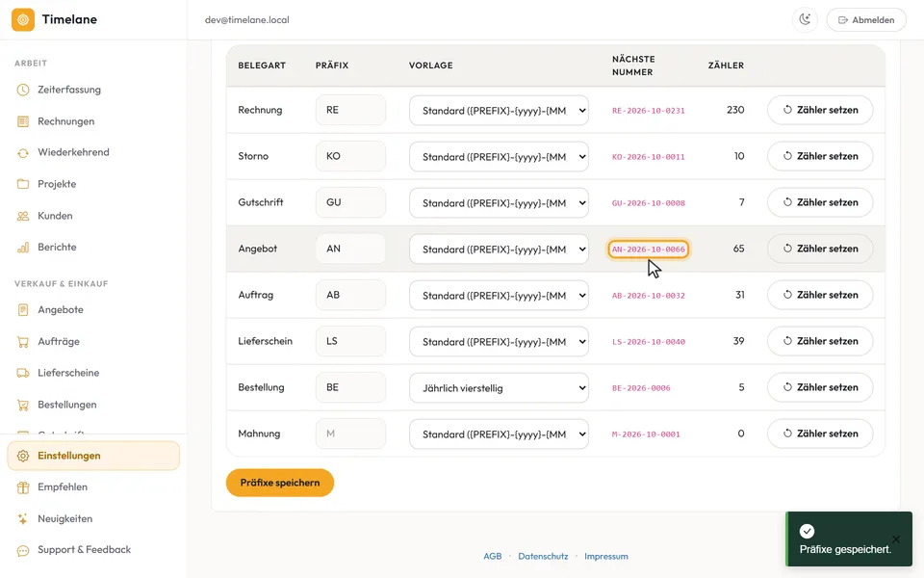Open the Vorlage dropdown for Auftrag

click(499, 296)
